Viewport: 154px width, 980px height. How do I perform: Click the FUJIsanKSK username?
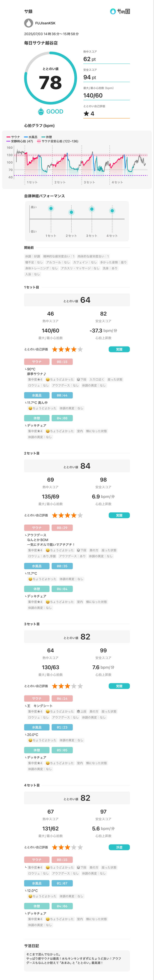point(45,23)
